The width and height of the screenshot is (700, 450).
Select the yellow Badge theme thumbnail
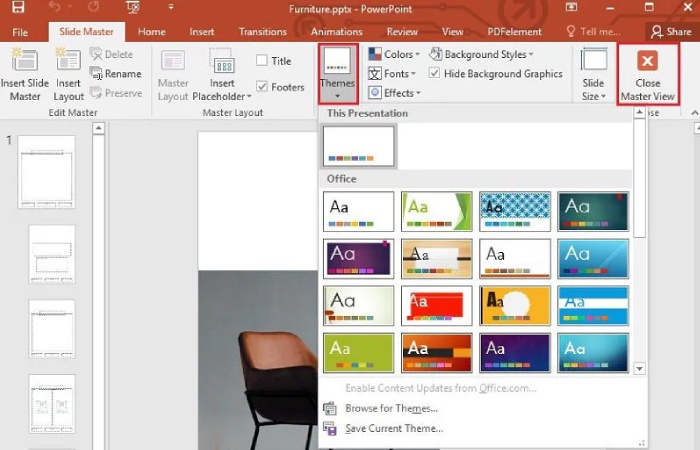click(515, 306)
